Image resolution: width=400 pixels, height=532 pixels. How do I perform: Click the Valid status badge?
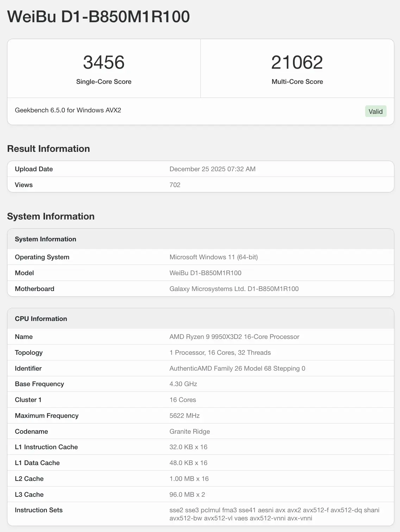click(x=375, y=111)
